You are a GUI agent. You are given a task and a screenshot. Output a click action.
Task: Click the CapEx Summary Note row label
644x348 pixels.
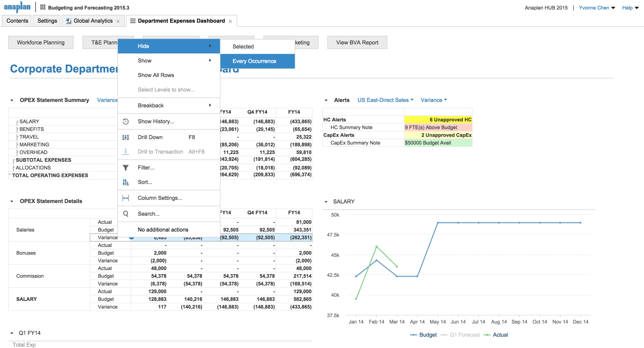(x=355, y=143)
